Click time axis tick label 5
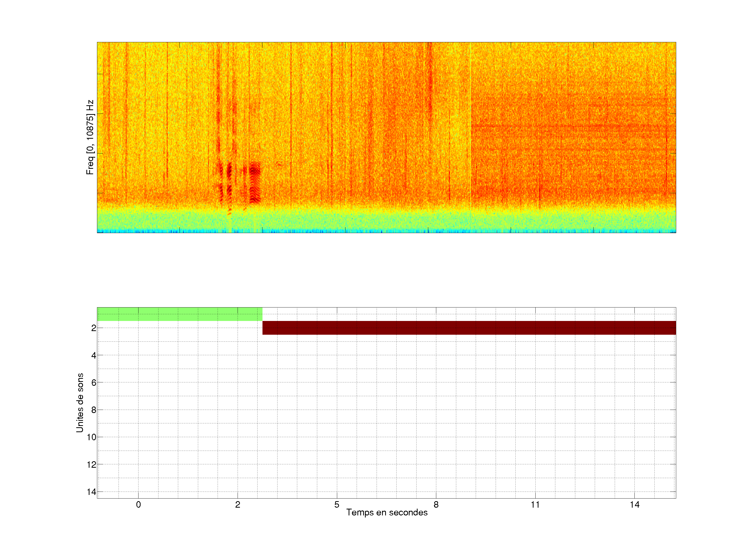 pos(337,505)
